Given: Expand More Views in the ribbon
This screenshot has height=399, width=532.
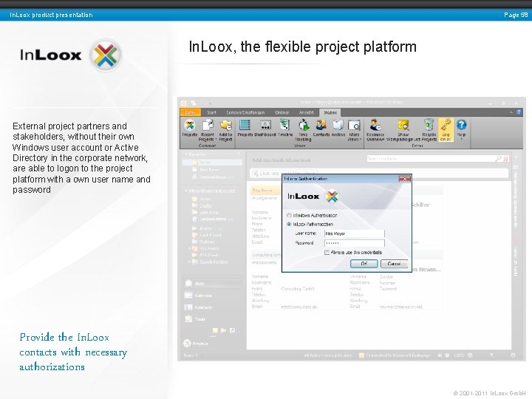Looking at the screenshot, I should (354, 130).
